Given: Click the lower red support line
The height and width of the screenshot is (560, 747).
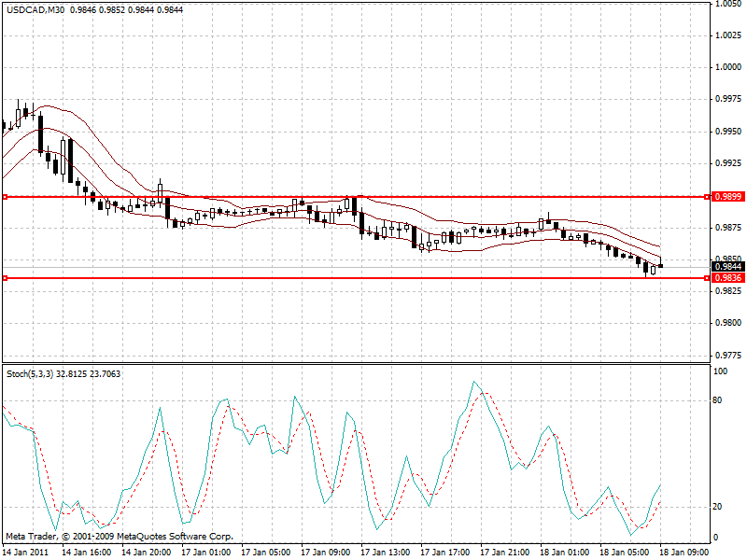Looking at the screenshot, I should click(x=373, y=278).
